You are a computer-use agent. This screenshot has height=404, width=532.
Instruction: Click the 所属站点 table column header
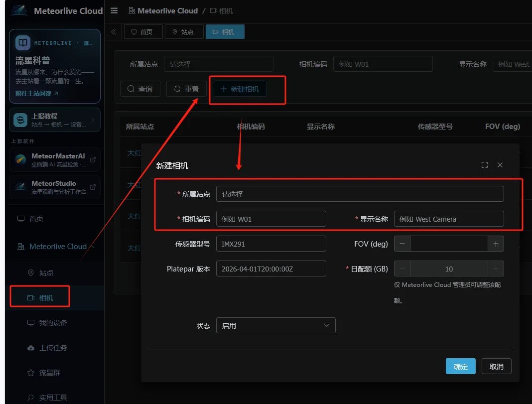(140, 127)
